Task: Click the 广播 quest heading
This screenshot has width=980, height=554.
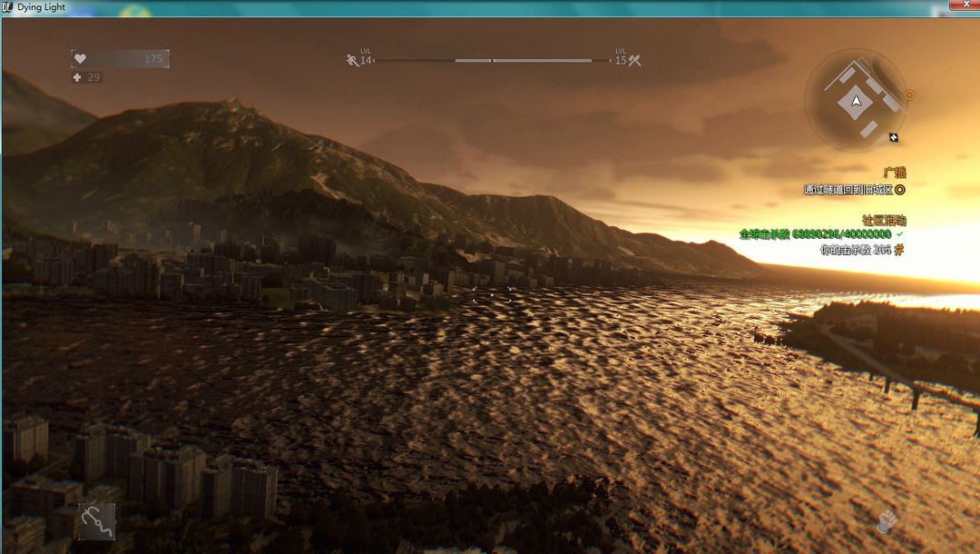Action: click(895, 173)
